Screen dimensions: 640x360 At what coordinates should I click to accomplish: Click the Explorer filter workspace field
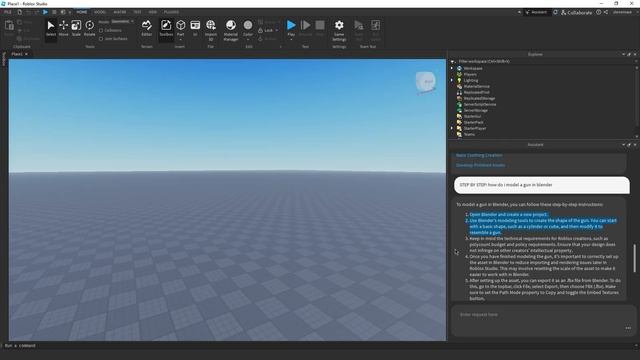[545, 62]
